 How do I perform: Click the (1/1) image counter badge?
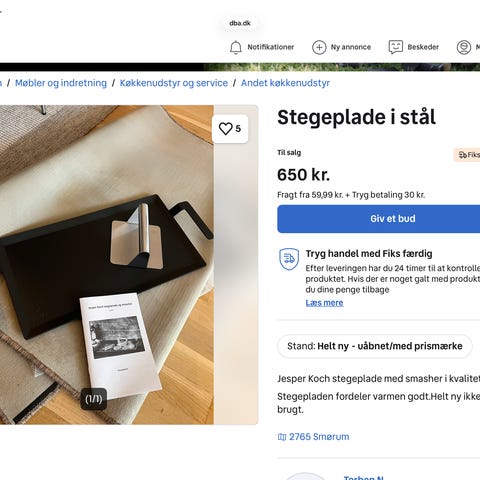pos(94,399)
